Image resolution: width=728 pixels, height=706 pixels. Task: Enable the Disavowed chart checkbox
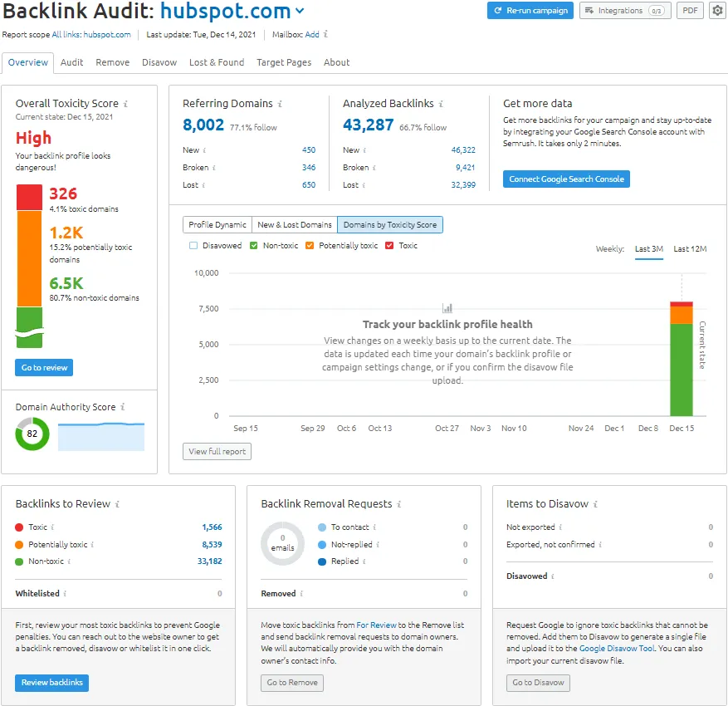[x=193, y=245]
